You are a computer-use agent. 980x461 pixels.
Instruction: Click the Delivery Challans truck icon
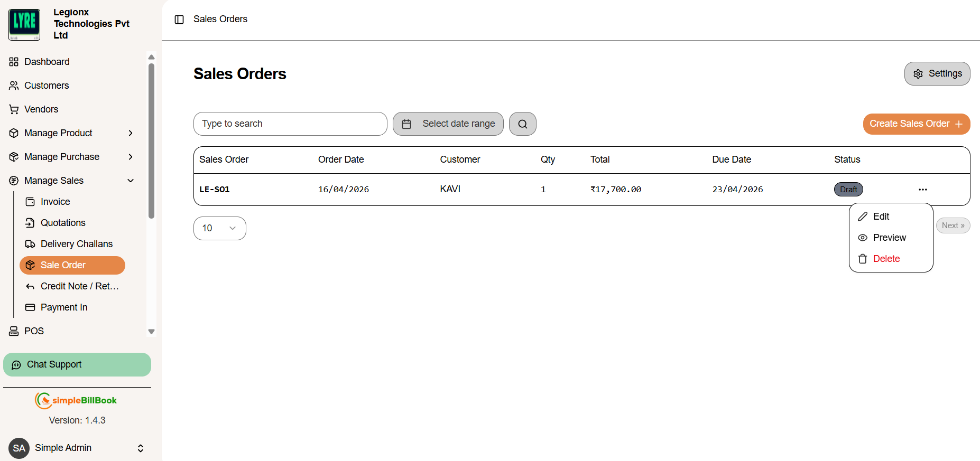(30, 244)
